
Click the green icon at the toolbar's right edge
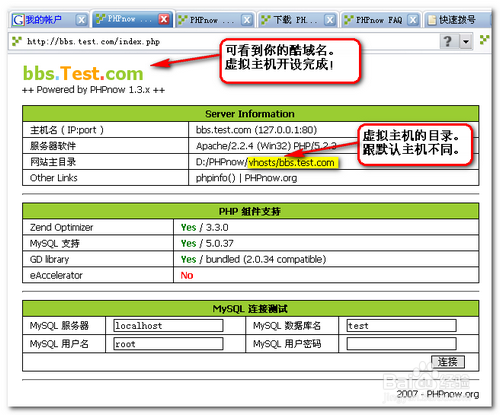(x=485, y=40)
